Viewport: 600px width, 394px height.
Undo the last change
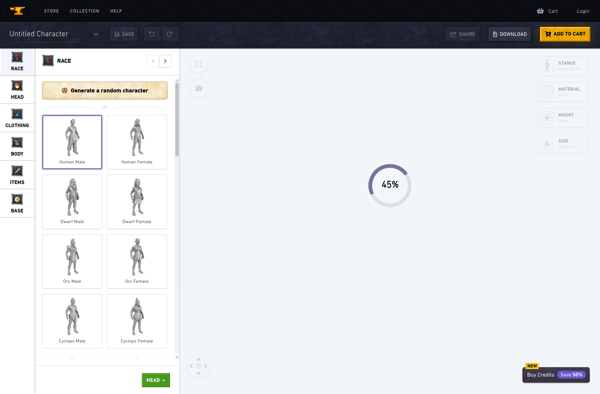pos(152,34)
